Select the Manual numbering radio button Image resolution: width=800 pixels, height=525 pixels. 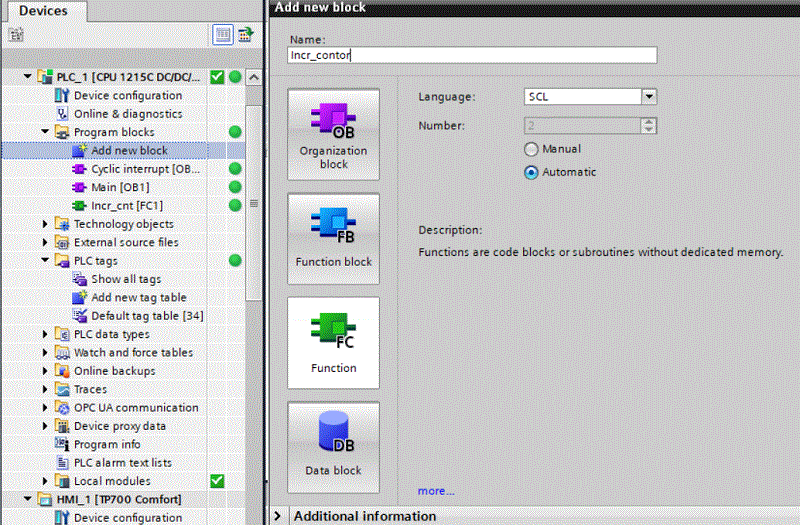point(532,149)
